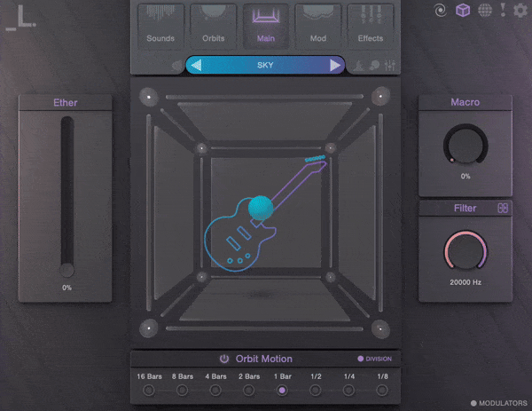Click the Filter panel title
The image size is (532, 411).
[465, 208]
